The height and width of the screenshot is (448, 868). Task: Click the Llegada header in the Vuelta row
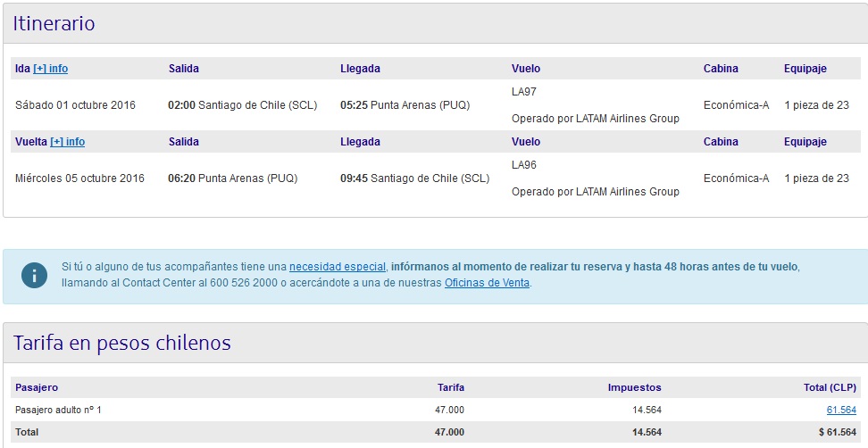[361, 142]
